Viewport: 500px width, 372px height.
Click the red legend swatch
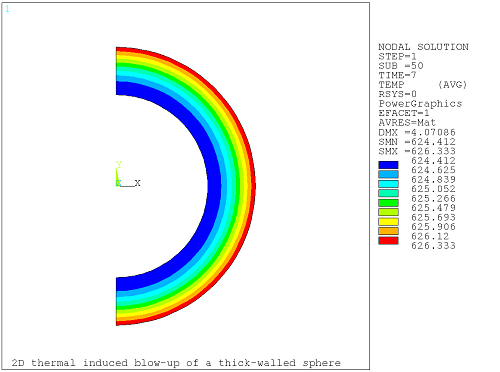388,241
